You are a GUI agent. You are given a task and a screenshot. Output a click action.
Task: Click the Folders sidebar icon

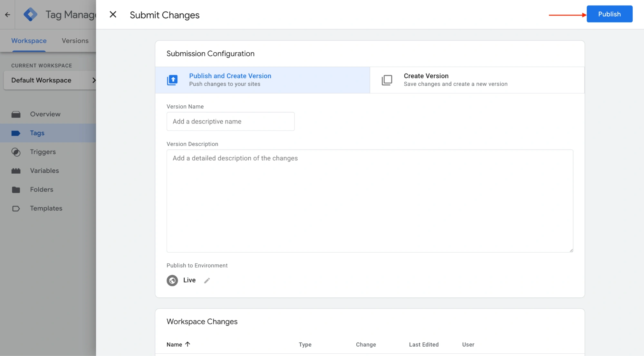(x=16, y=190)
